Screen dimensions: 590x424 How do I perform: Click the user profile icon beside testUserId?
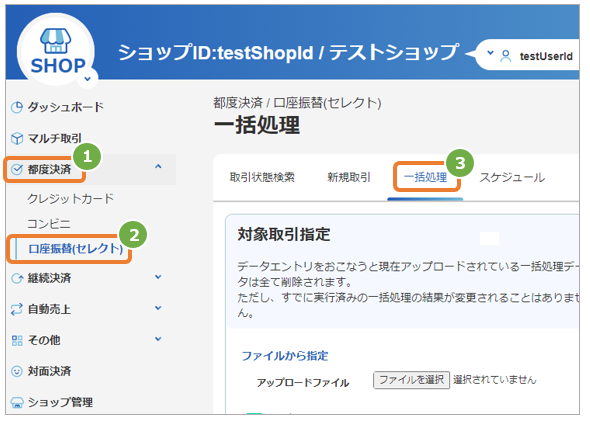[x=506, y=56]
